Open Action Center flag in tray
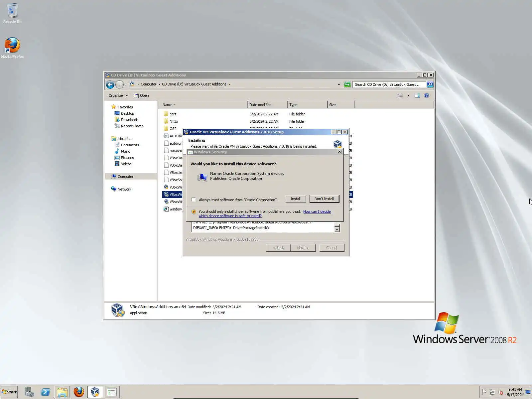Image resolution: width=532 pixels, height=399 pixels. (484, 392)
